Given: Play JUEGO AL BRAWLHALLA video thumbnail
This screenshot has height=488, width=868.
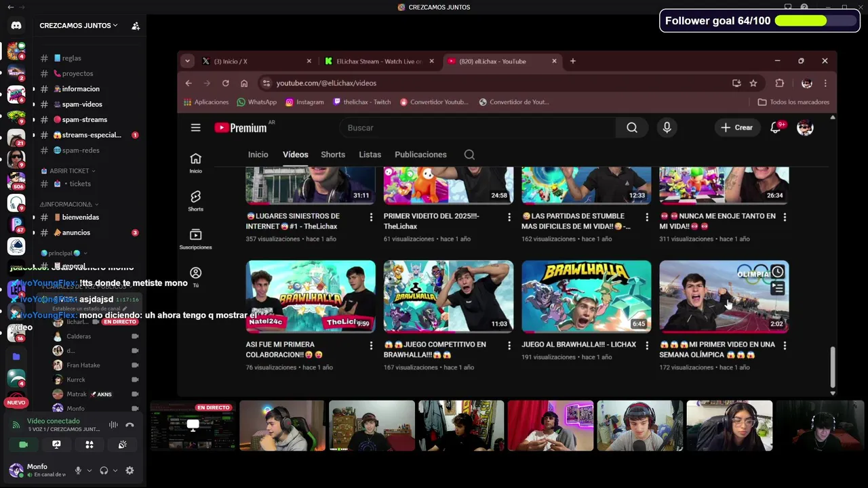Looking at the screenshot, I should tap(586, 296).
